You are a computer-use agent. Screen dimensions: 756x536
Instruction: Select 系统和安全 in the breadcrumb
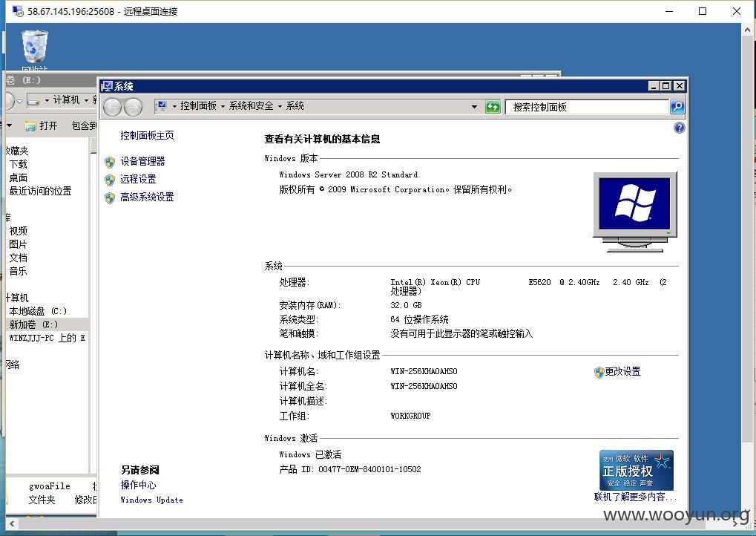point(251,105)
